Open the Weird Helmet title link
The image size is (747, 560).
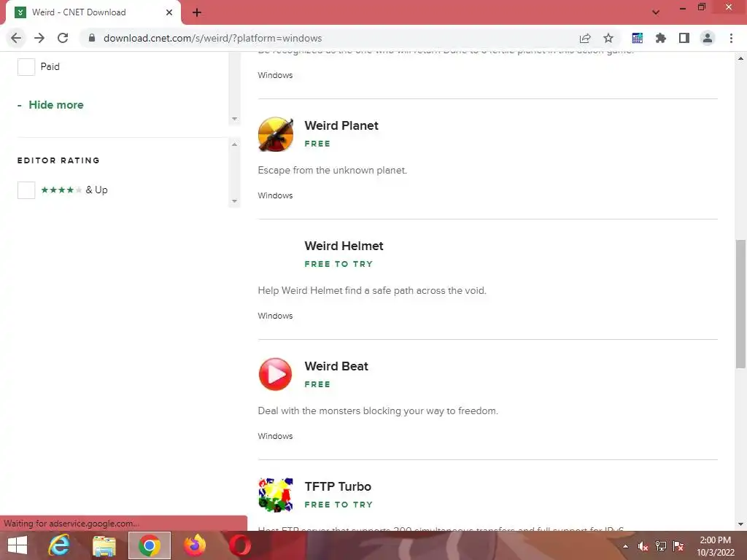[x=344, y=246]
